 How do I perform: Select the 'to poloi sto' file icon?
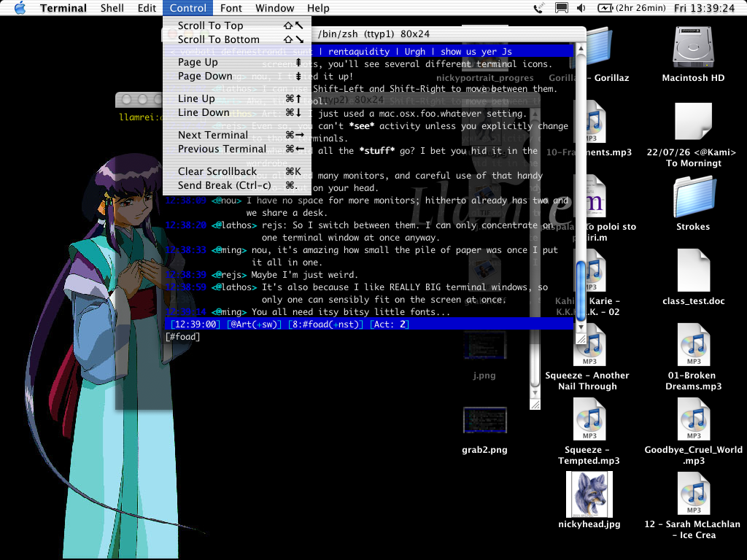(595, 196)
